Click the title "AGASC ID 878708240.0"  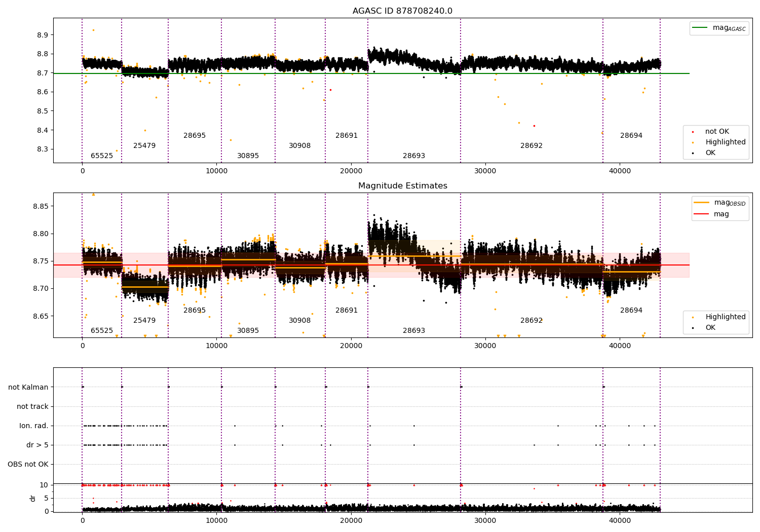[402, 11]
